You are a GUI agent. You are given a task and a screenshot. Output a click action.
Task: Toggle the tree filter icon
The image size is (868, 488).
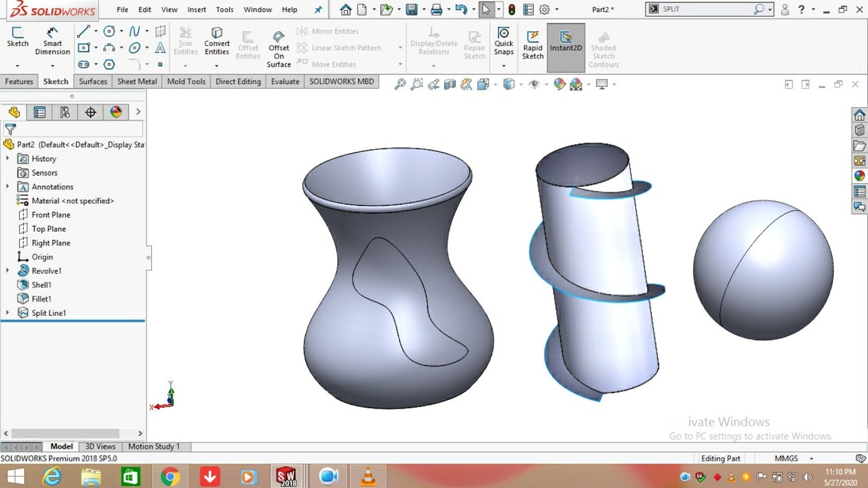pos(10,129)
